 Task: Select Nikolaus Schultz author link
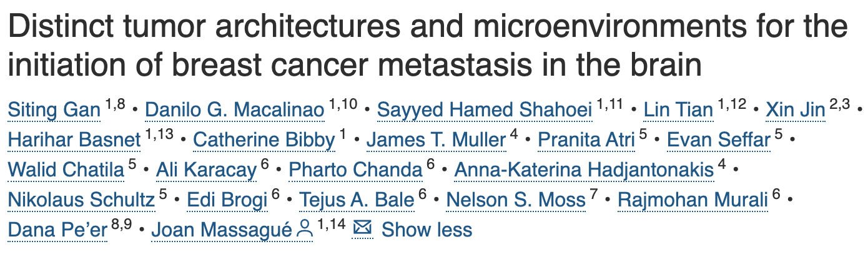81,200
